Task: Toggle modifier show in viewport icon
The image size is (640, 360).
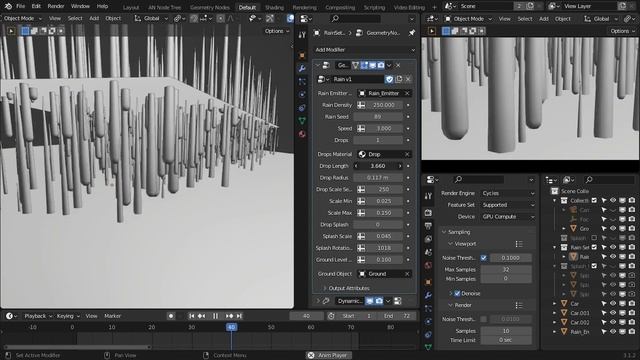Action: (372, 65)
